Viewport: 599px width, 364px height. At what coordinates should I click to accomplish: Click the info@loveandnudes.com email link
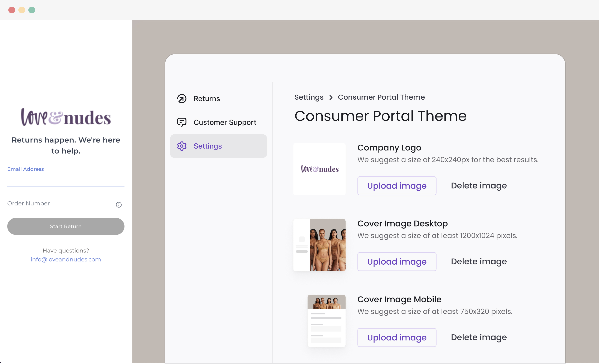pyautogui.click(x=66, y=259)
